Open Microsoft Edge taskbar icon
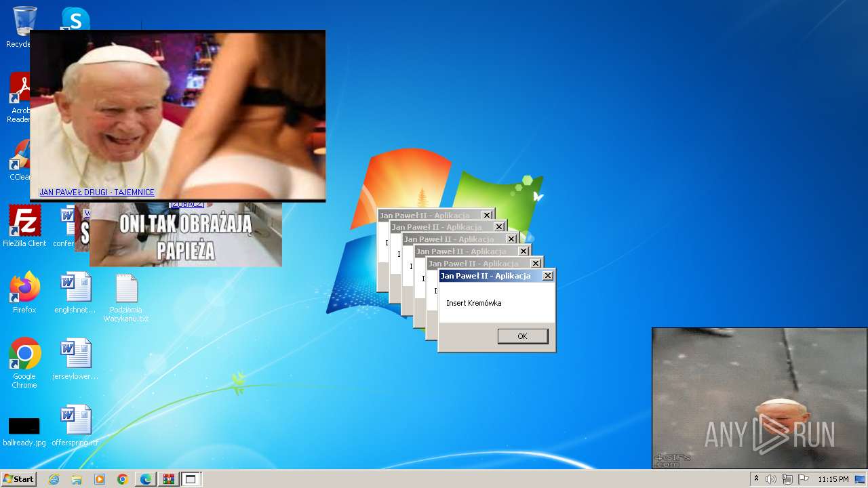Screen dimensions: 868x488 pos(146,479)
